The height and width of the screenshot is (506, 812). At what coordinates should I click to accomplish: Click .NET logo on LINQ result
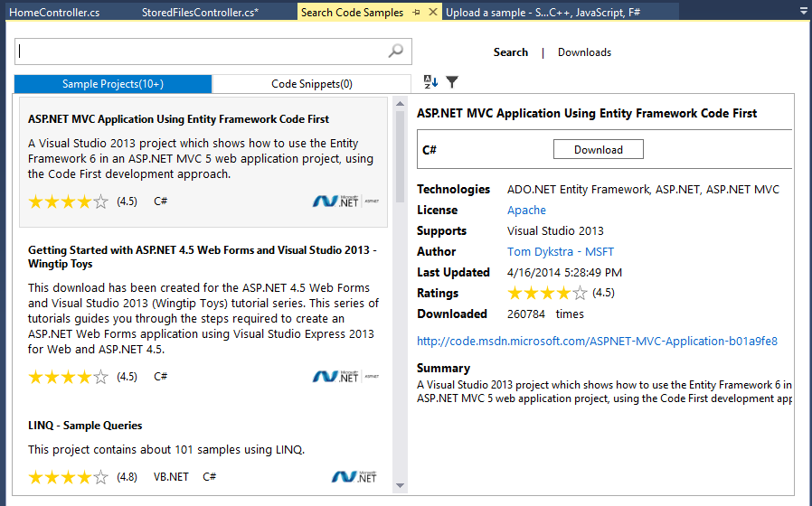(x=354, y=476)
